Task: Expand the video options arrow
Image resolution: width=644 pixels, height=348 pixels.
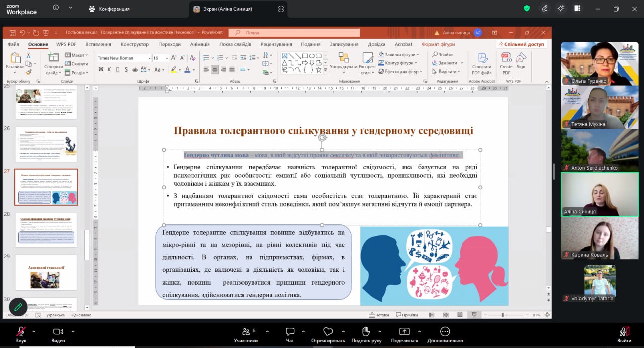Action: pos(73,332)
